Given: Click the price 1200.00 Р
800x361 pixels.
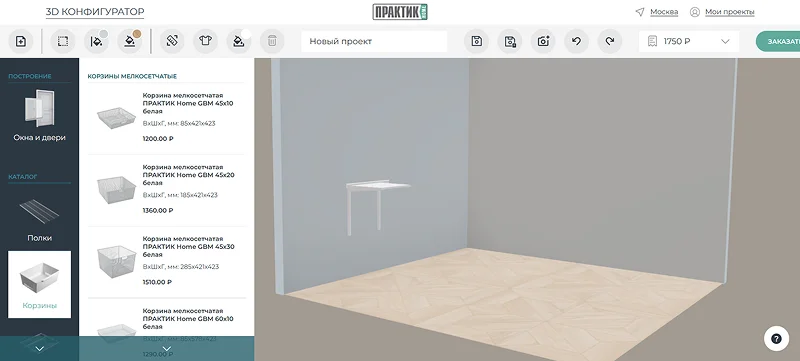Looking at the screenshot, I should 158,138.
